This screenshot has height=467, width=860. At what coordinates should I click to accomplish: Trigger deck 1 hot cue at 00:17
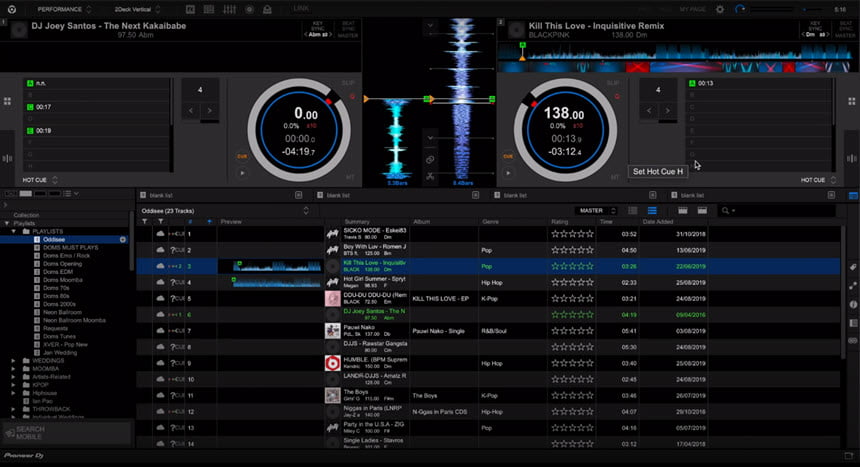click(x=98, y=107)
